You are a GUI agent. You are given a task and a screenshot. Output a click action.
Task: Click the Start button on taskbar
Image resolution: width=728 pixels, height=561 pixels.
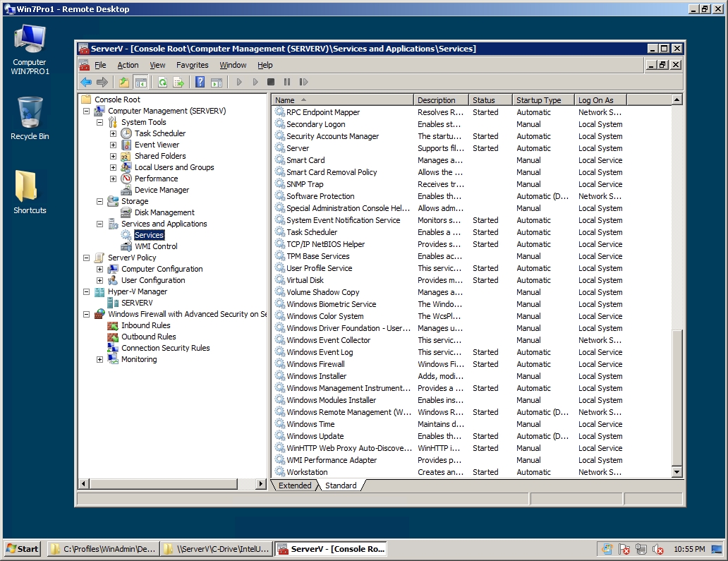pos(23,549)
